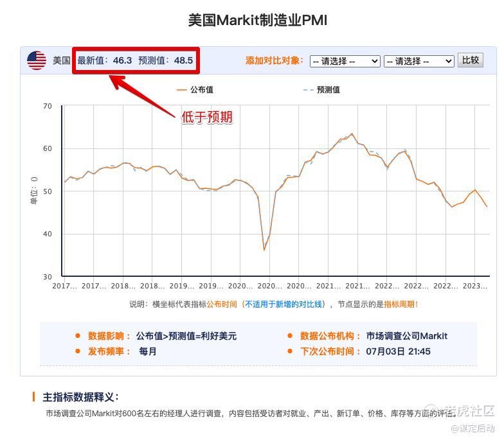The image size is (504, 440).
Task: Click the 美国 country label
Action: (x=62, y=60)
